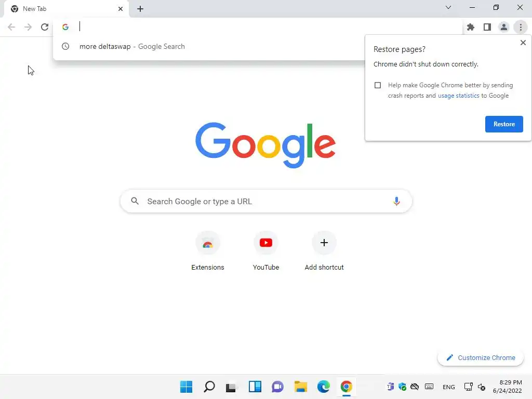Select the New Tab tab
Image resolution: width=532 pixels, height=399 pixels.
point(66,9)
